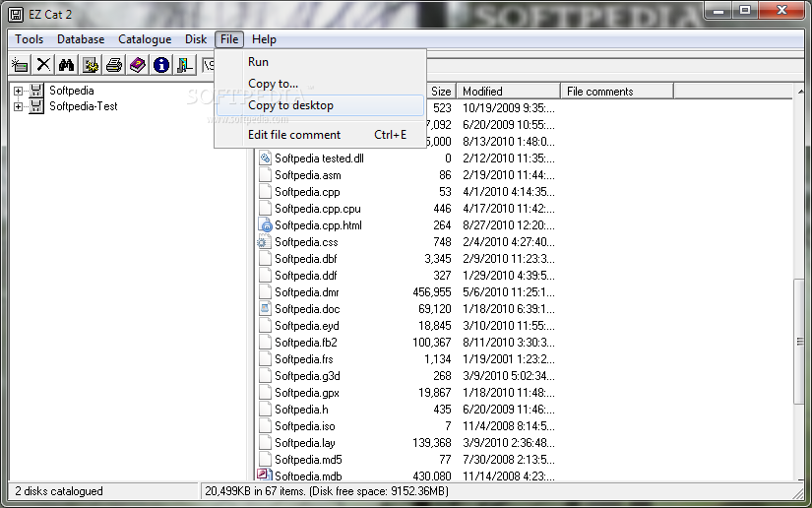The image size is (812, 508).
Task: Select file Softpedia.cpp.cpu
Action: [318, 208]
